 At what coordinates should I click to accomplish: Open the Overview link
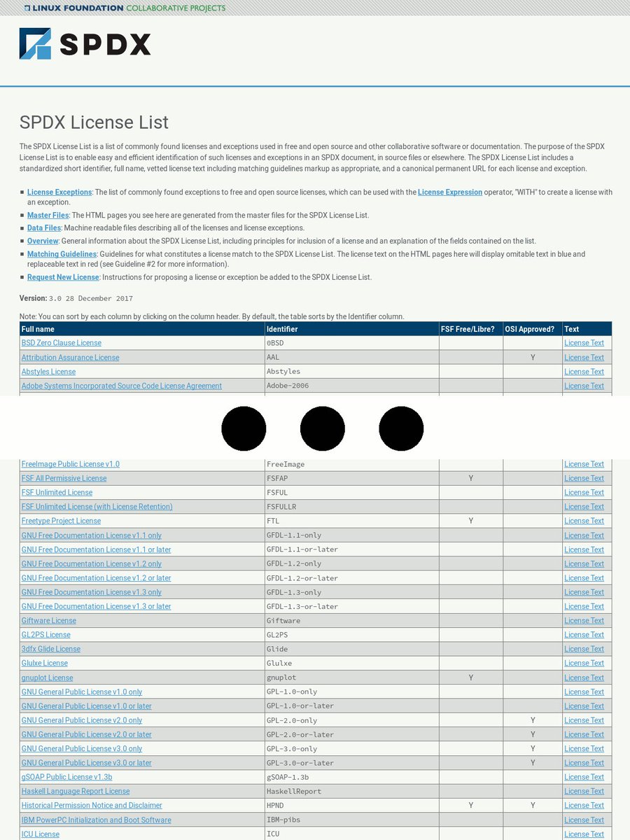43,241
